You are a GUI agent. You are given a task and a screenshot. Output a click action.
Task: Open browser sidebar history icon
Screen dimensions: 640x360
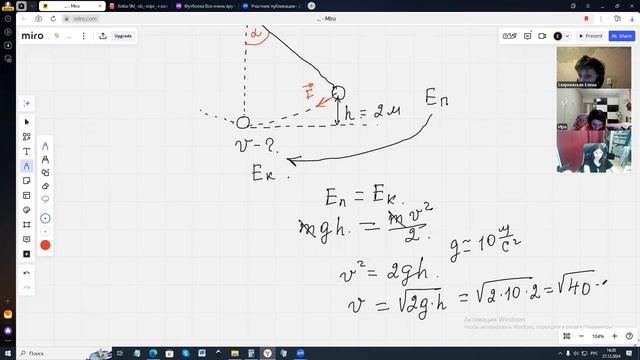tap(8, 18)
